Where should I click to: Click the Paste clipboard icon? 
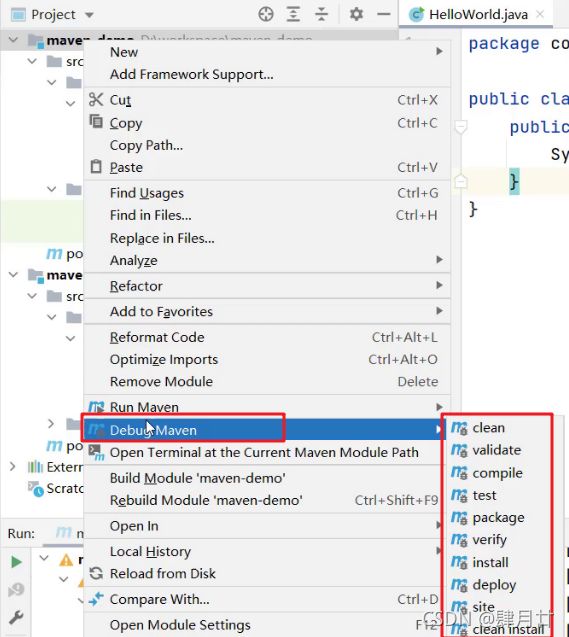pos(96,167)
